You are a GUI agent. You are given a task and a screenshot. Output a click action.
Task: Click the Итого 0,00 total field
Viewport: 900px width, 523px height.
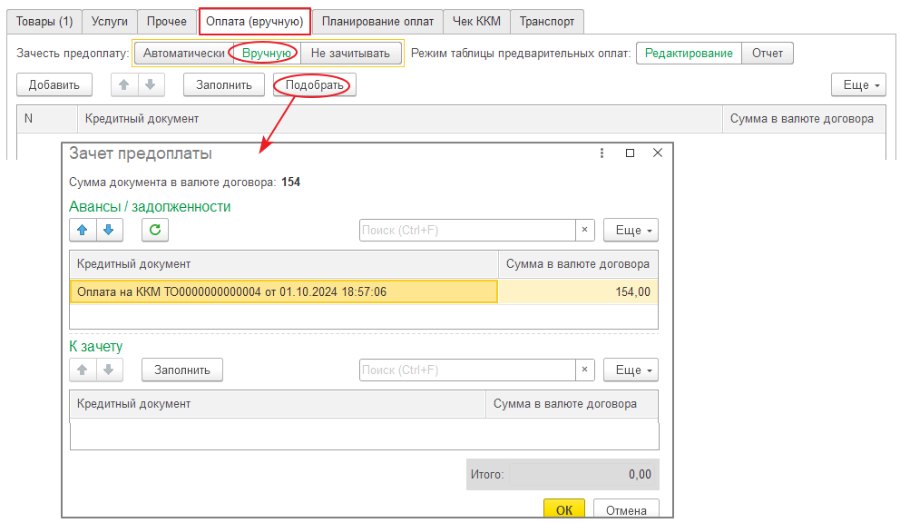point(562,474)
